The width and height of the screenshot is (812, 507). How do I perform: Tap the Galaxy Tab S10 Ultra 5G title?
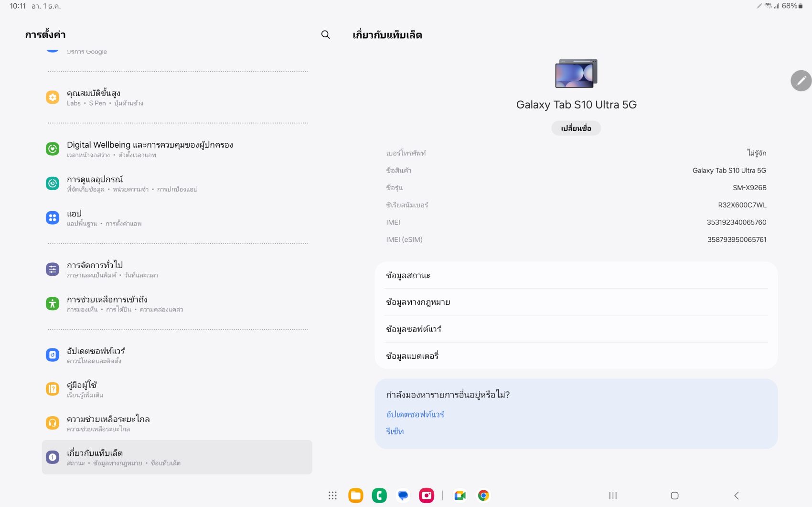pos(576,105)
